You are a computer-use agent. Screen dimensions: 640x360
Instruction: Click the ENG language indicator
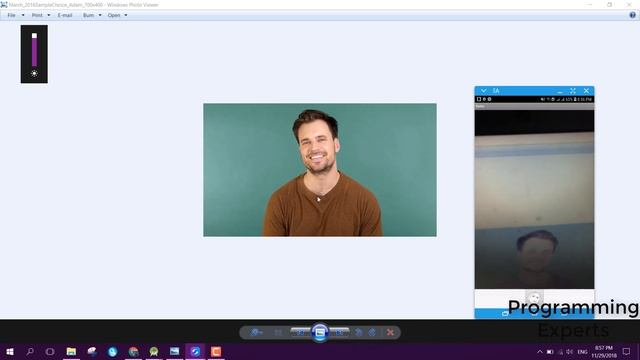tap(582, 352)
